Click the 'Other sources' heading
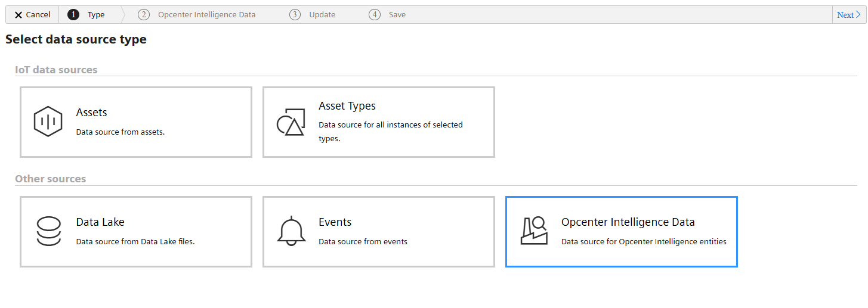The image size is (868, 308). tap(51, 179)
